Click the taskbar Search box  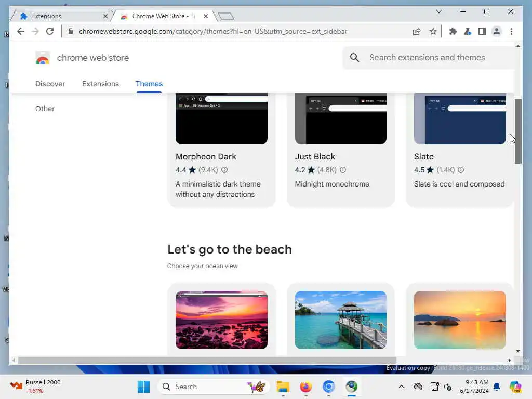pyautogui.click(x=214, y=387)
